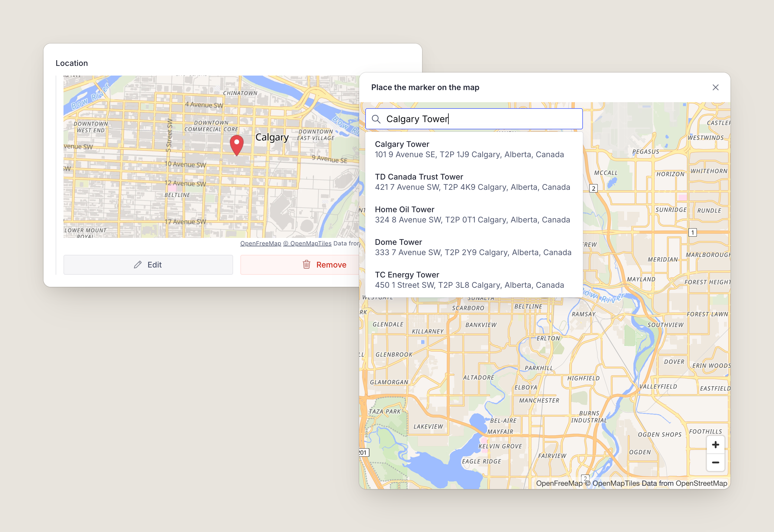Image resolution: width=774 pixels, height=532 pixels.
Task: Focus the Calgary Tower search field
Action: 474,119
